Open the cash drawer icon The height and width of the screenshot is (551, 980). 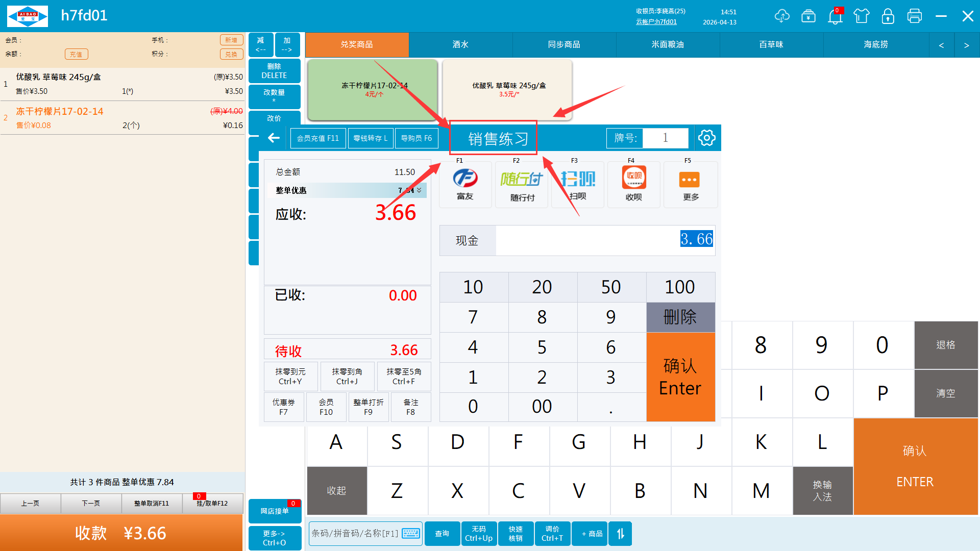808,16
